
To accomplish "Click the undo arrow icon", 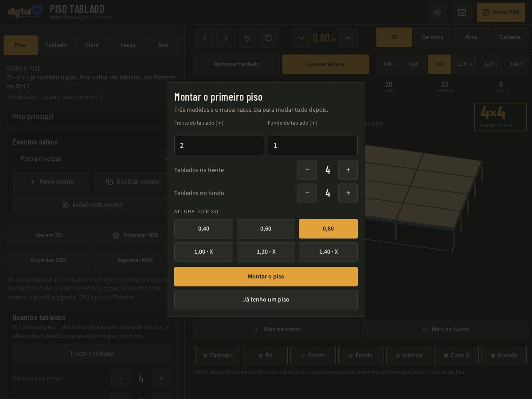I will click(247, 38).
